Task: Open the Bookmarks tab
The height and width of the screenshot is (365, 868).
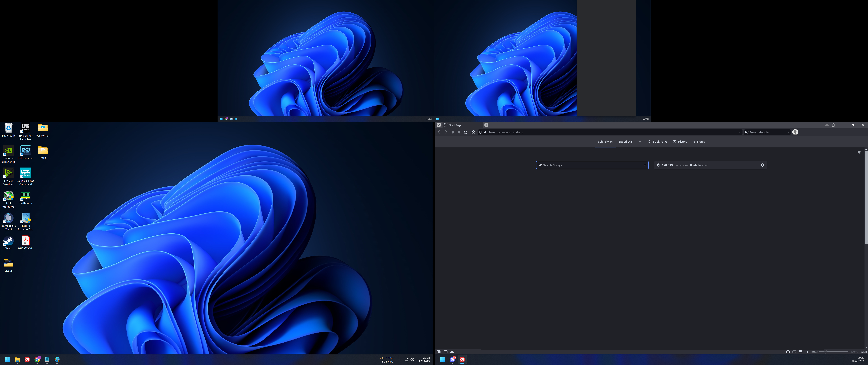Action: (658, 142)
